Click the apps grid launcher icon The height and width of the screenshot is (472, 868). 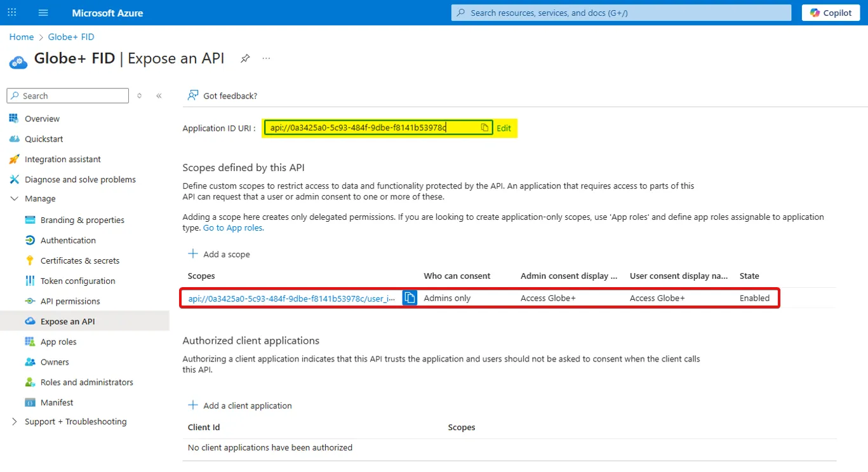13,13
